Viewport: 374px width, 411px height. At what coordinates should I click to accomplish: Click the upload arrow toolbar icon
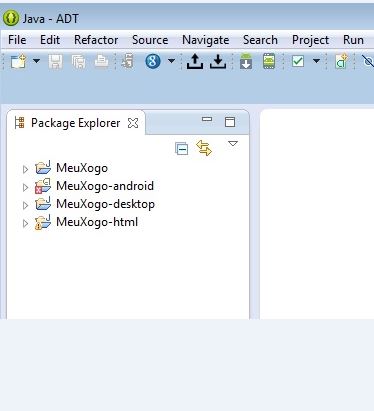195,62
